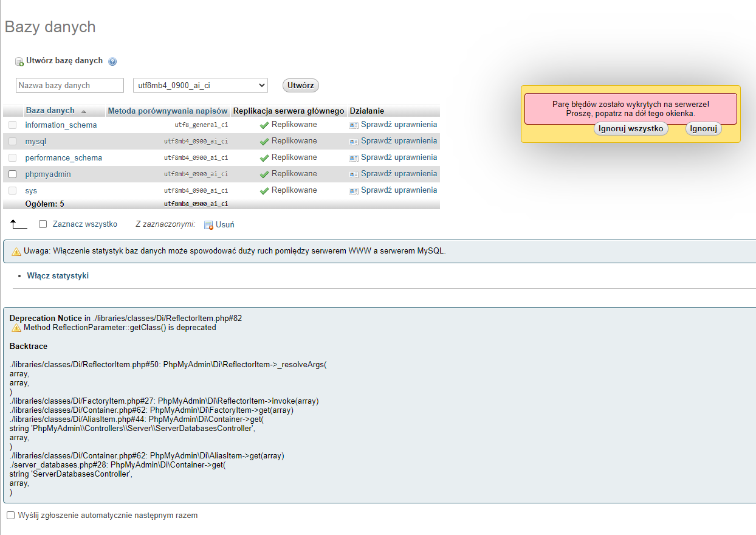Viewport: 756px width, 535px height.
Task: Check Wyślij zgłoszenie automatycznie następnym razem
Action: [x=10, y=515]
